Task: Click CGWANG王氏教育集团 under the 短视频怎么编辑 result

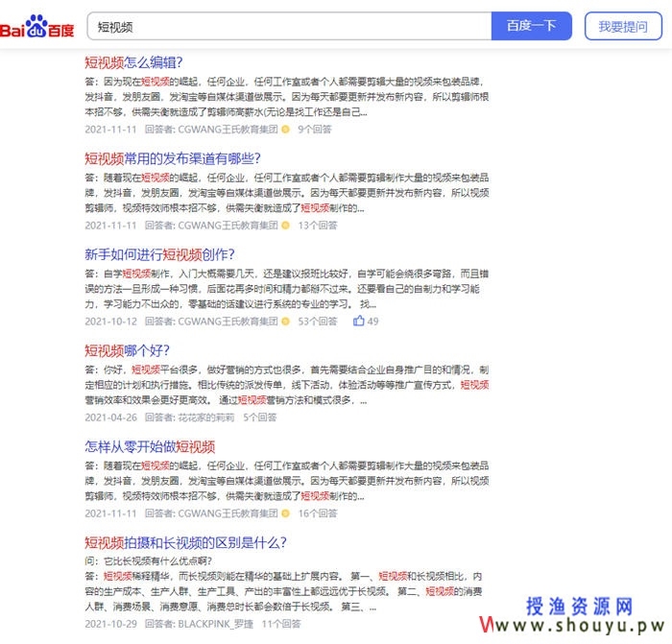Action: point(227,129)
